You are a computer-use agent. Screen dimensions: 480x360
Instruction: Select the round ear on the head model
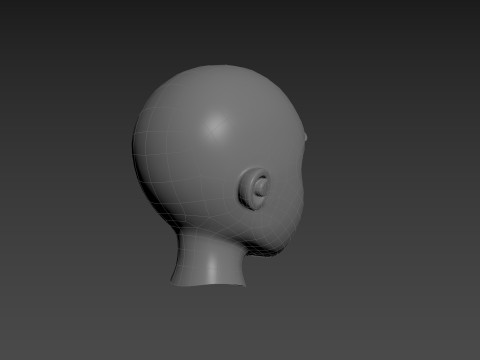pos(254,188)
